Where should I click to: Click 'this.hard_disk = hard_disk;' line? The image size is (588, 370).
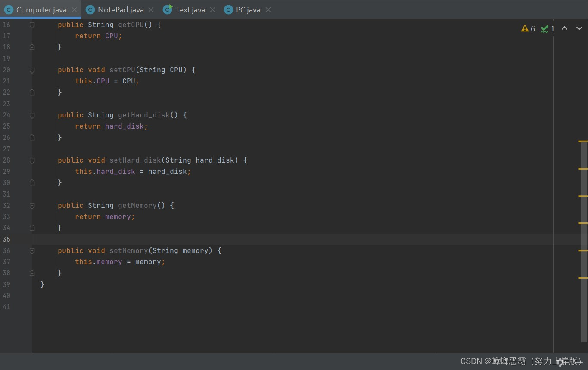pos(133,171)
